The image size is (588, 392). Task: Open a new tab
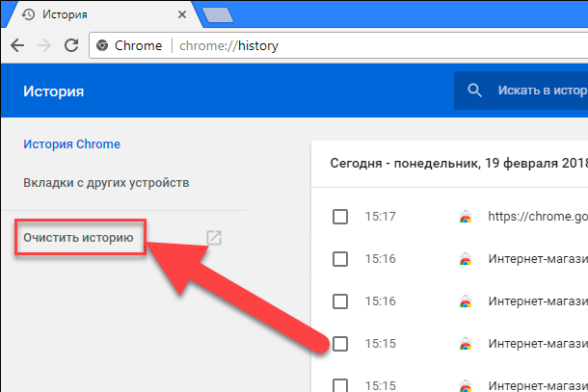click(x=218, y=15)
